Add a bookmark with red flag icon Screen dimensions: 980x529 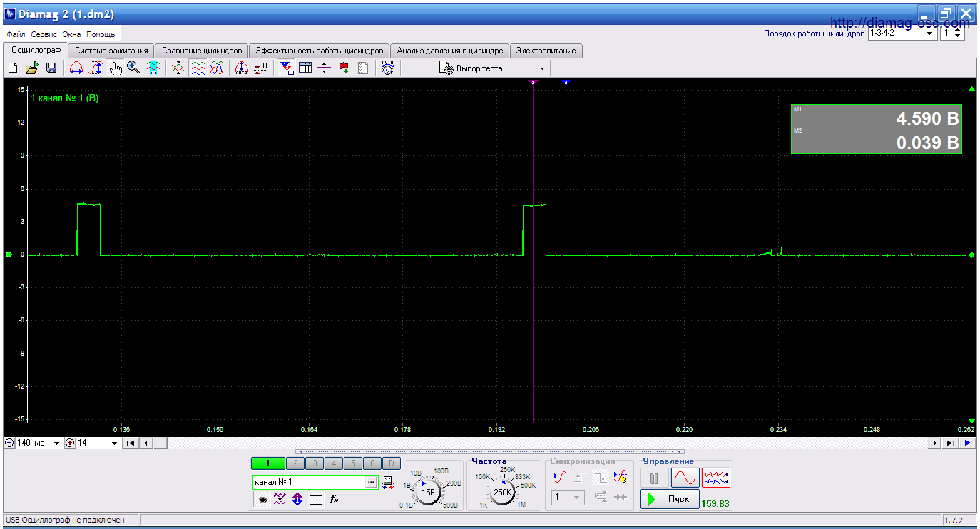click(x=344, y=68)
